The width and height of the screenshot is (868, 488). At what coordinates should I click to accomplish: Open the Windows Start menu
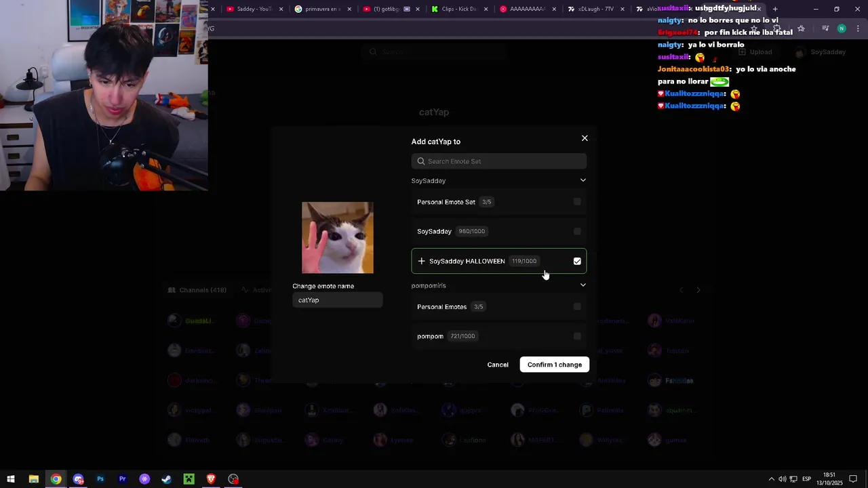pyautogui.click(x=11, y=479)
